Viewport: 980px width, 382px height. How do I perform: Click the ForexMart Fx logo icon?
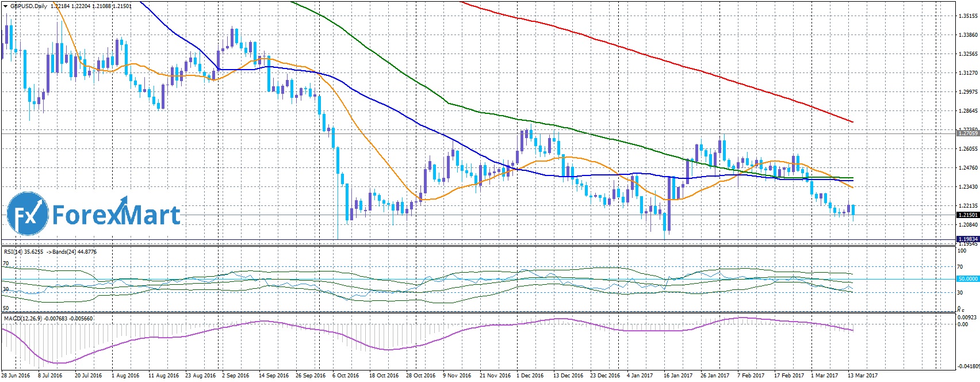pyautogui.click(x=27, y=215)
